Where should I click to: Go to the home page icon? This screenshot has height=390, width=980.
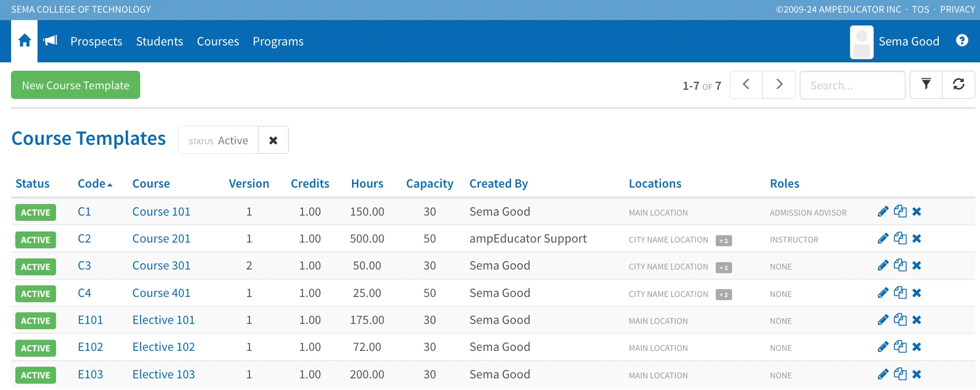pyautogui.click(x=24, y=41)
